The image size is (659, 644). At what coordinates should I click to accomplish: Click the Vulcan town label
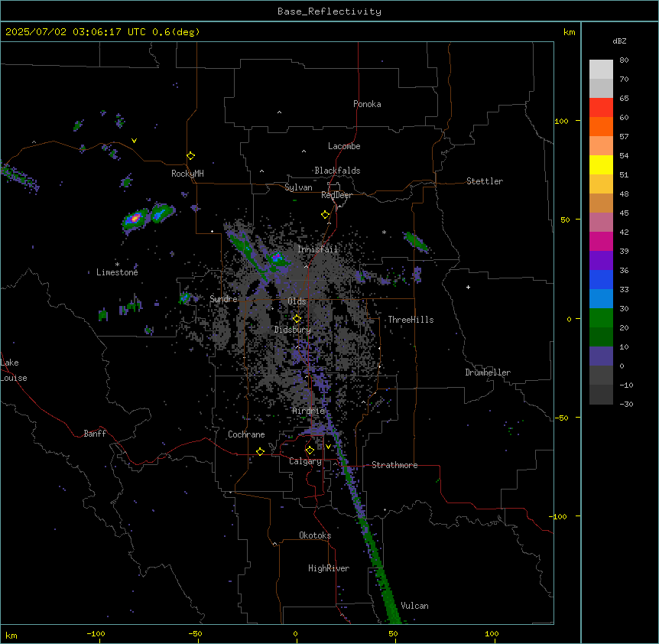(x=414, y=606)
